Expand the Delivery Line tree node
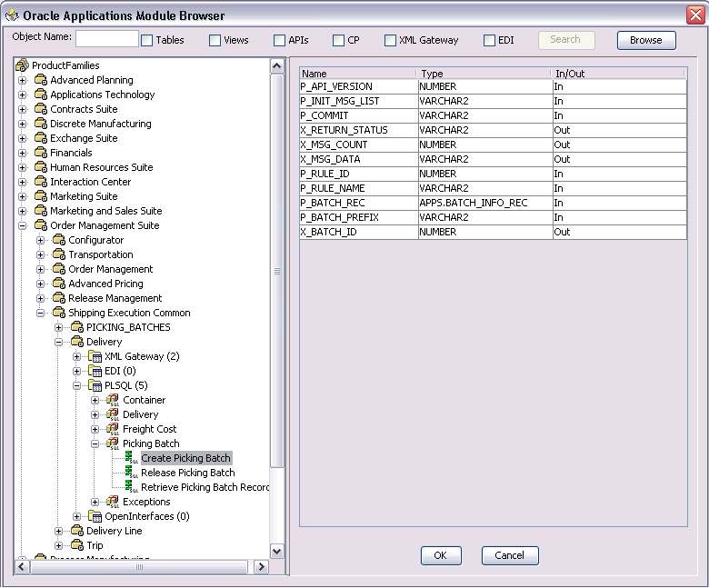 [x=58, y=531]
